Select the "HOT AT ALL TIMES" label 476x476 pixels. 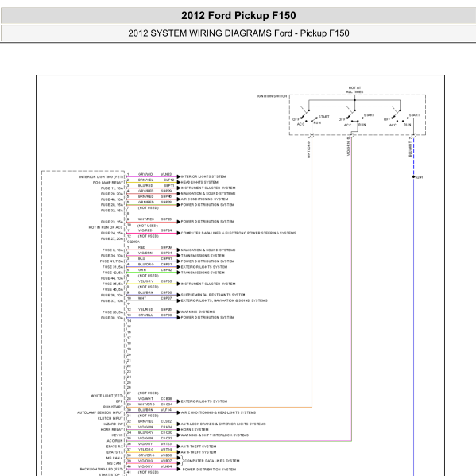point(354,90)
